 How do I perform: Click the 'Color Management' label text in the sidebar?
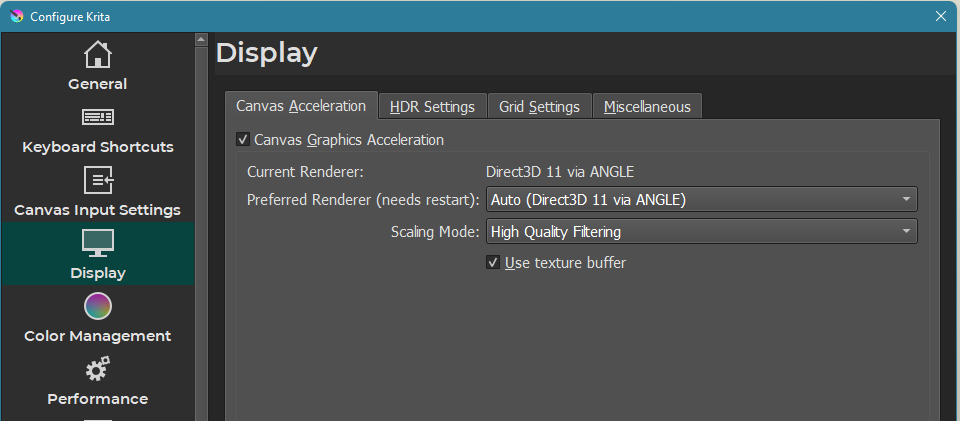pyautogui.click(x=97, y=336)
